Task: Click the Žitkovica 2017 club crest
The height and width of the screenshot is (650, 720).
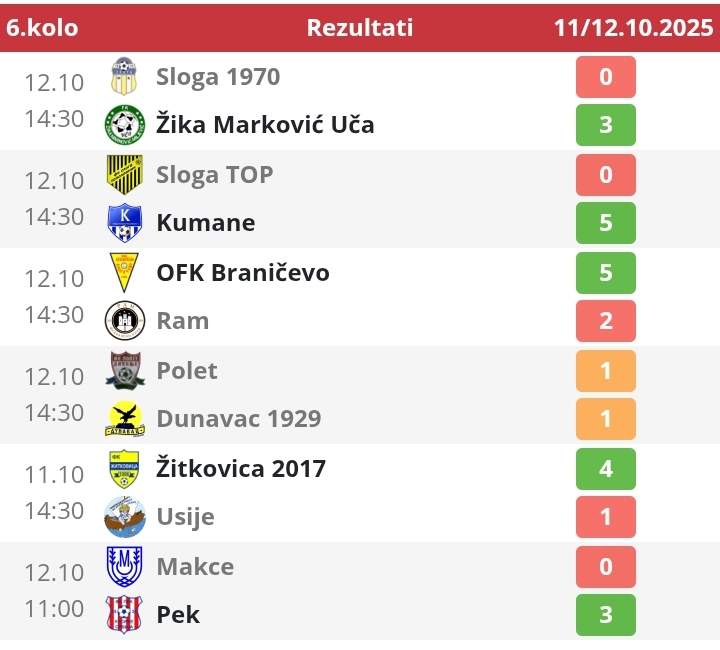Action: (125, 468)
